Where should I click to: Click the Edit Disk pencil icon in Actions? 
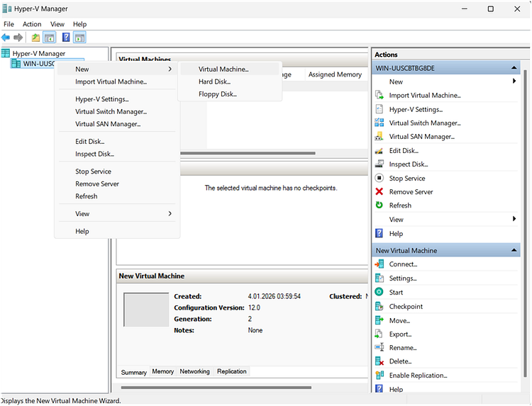coord(379,150)
